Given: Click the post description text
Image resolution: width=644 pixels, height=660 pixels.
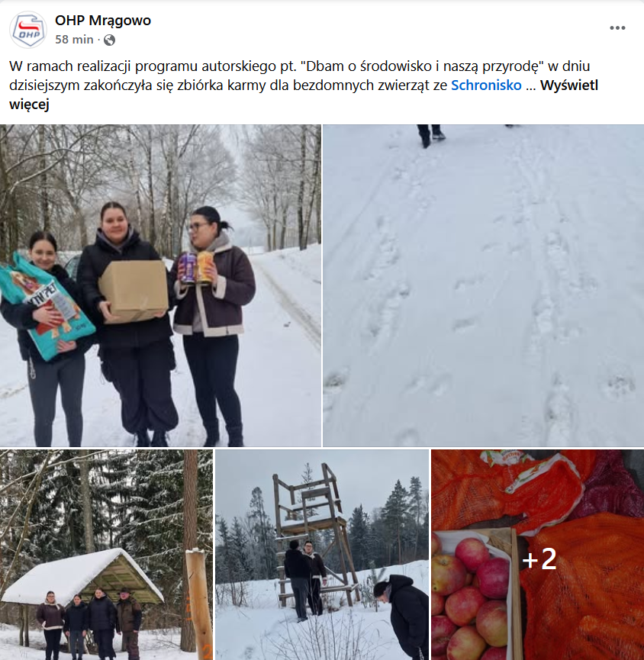Looking at the screenshot, I should pos(304,85).
